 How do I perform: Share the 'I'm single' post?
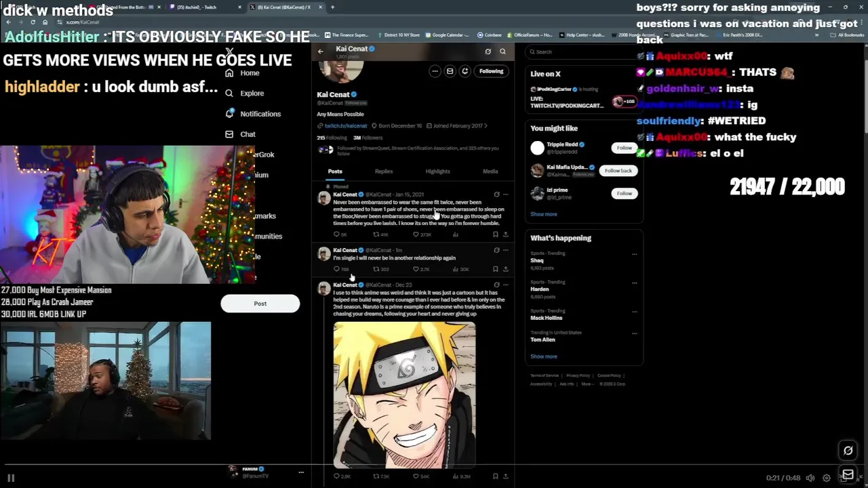coord(505,269)
